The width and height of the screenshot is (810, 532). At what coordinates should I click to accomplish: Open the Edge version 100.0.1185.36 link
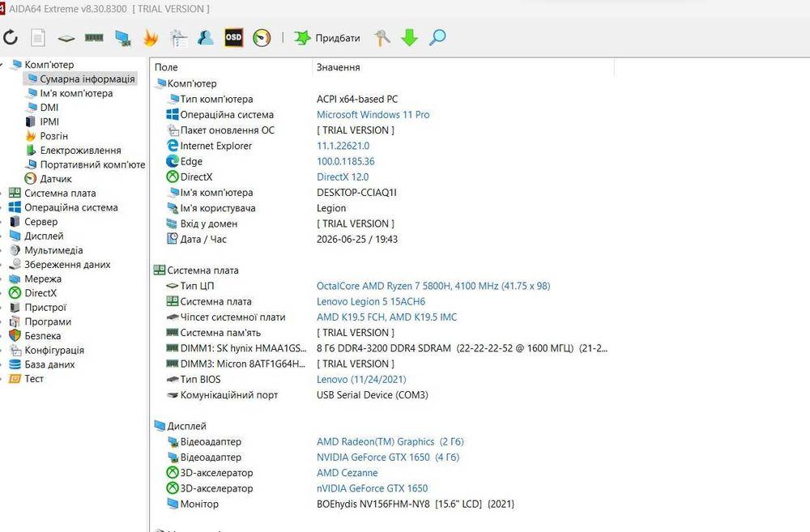pyautogui.click(x=346, y=161)
